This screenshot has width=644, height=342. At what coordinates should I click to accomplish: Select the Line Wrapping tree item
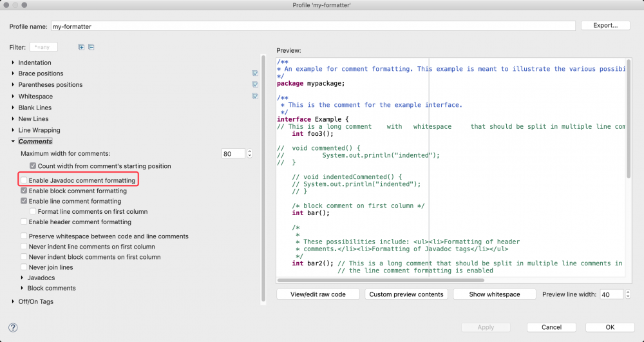click(39, 130)
